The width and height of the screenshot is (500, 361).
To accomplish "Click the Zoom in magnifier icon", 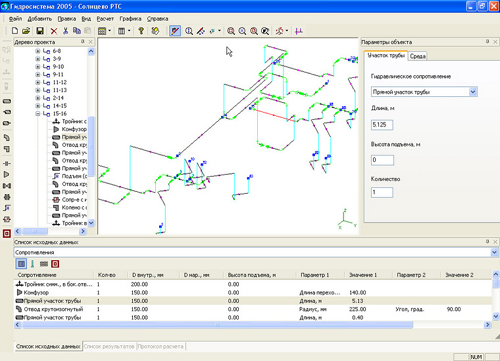I will point(231,31).
